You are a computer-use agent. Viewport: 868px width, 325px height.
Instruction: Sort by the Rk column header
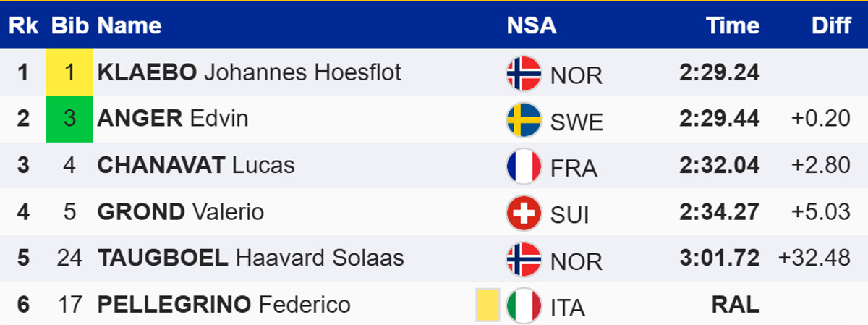pos(24,26)
